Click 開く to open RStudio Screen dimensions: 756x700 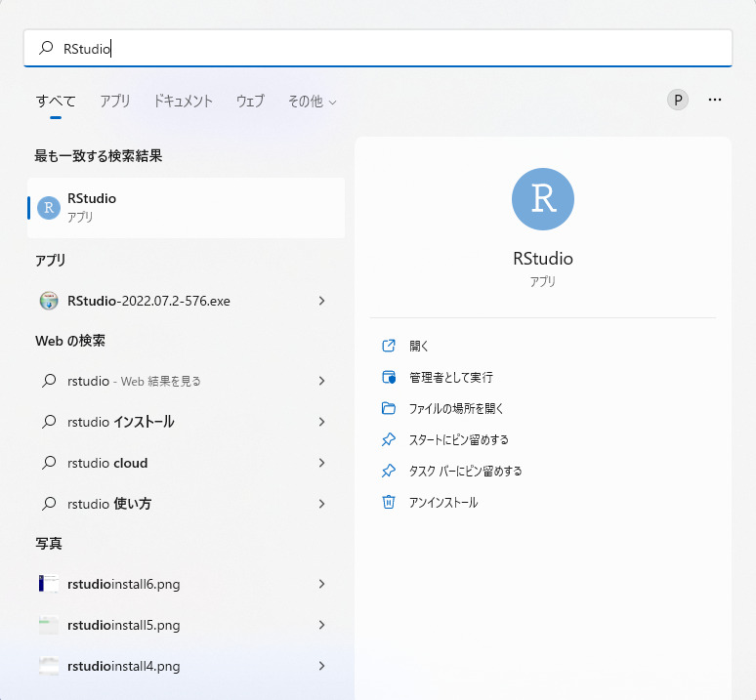pyautogui.click(x=418, y=346)
